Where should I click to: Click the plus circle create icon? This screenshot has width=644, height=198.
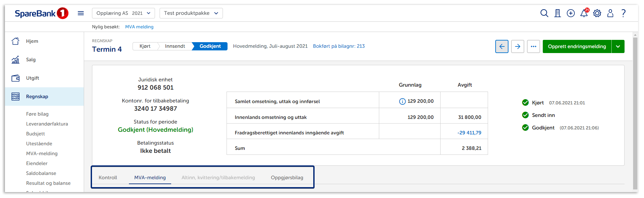[x=571, y=13]
